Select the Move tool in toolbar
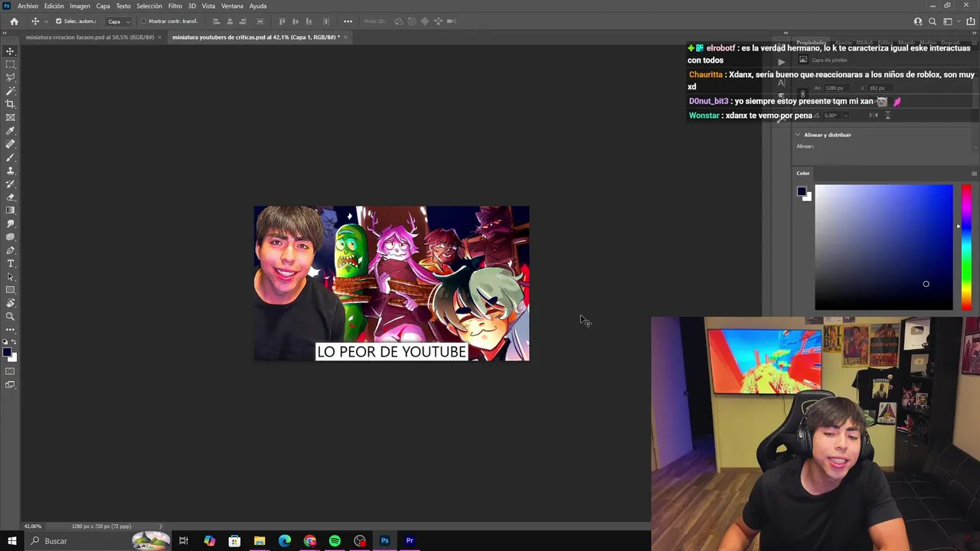The image size is (980, 551). pyautogui.click(x=10, y=51)
